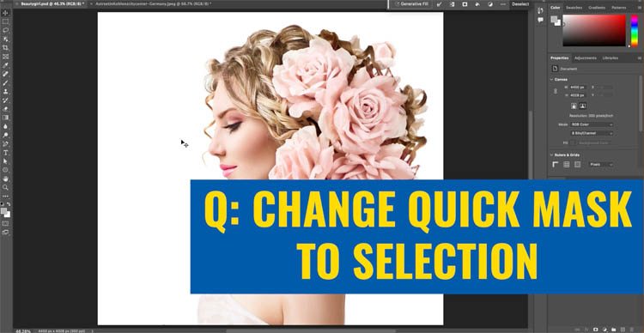Click Deselect in the contextual bar
644x333 pixels.
point(520,3)
